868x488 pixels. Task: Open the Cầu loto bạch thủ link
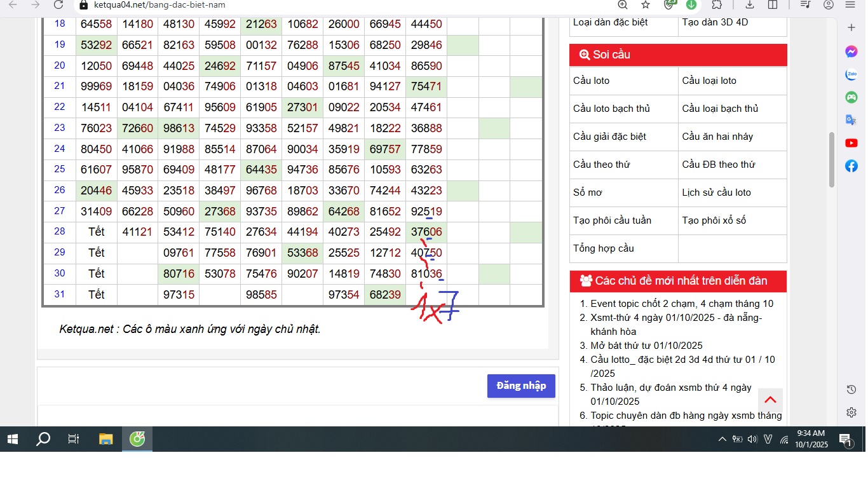[611, 109]
